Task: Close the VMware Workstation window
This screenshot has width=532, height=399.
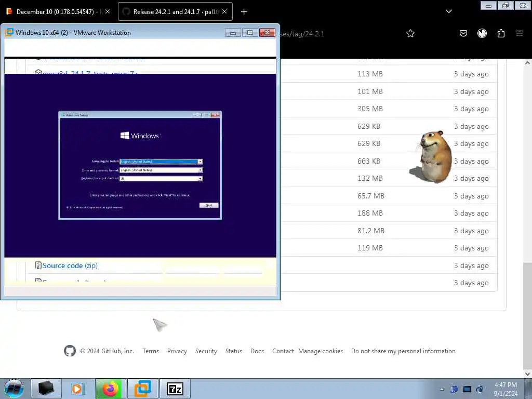Action: click(x=268, y=33)
